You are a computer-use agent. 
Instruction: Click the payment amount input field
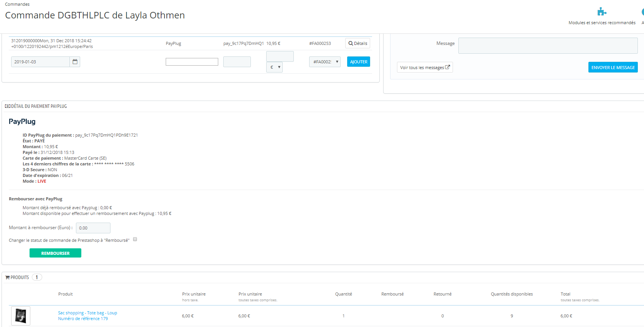(280, 56)
